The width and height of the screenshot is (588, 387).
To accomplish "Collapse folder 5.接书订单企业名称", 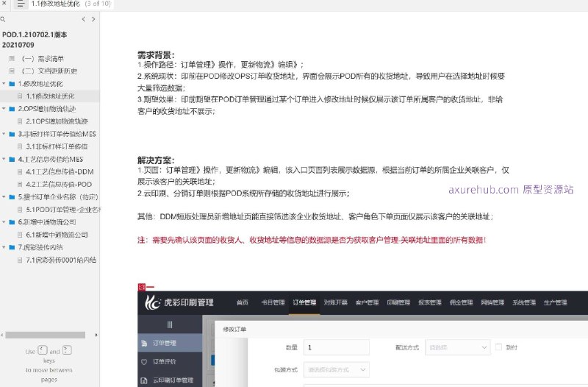I will coord(4,196).
